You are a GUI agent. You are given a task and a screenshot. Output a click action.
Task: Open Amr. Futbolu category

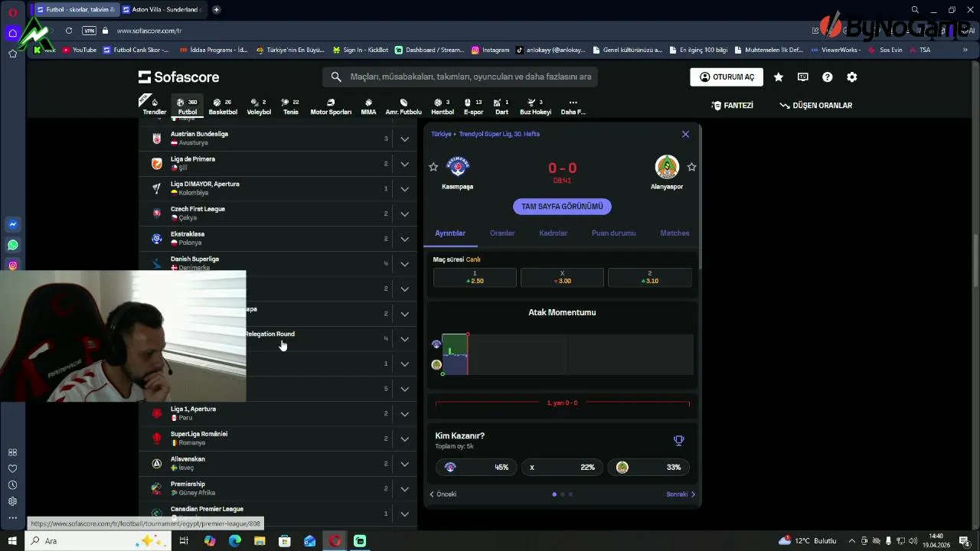coord(403,106)
